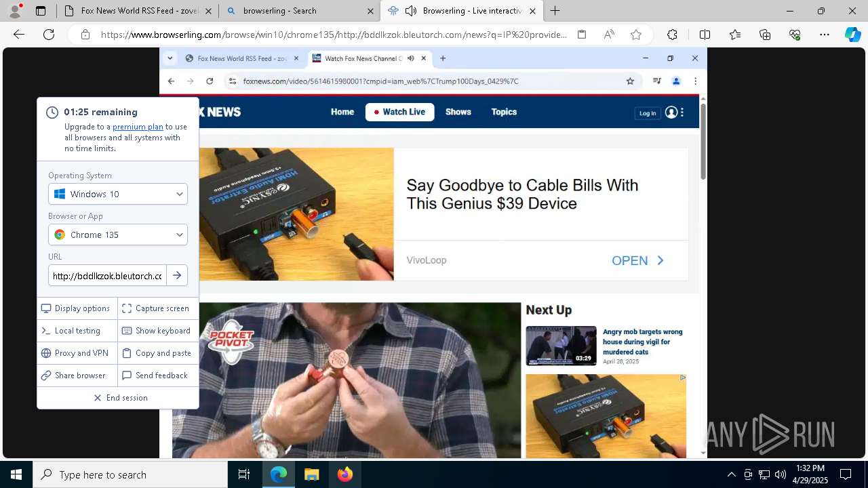The height and width of the screenshot is (488, 868).
Task: Open Edge favorites list icon
Action: (x=735, y=35)
